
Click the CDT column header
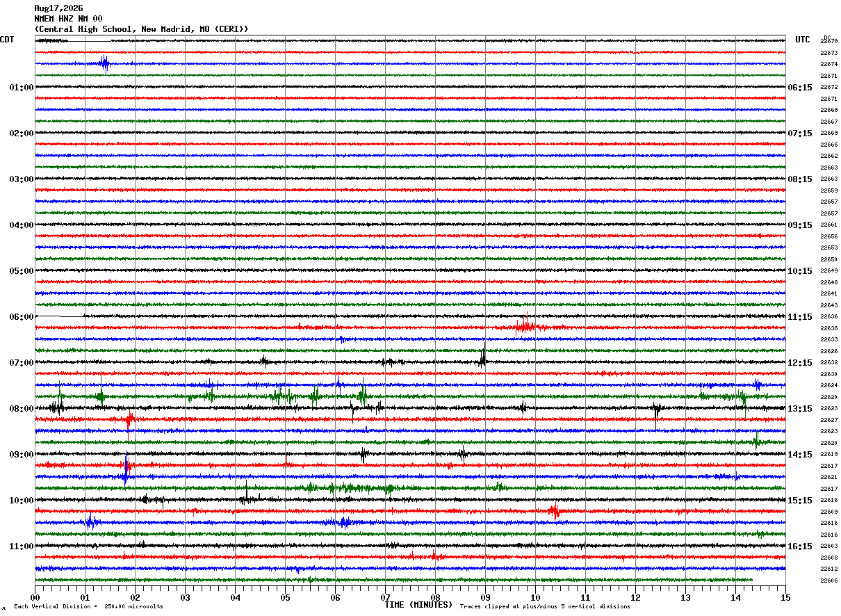pyautogui.click(x=7, y=40)
